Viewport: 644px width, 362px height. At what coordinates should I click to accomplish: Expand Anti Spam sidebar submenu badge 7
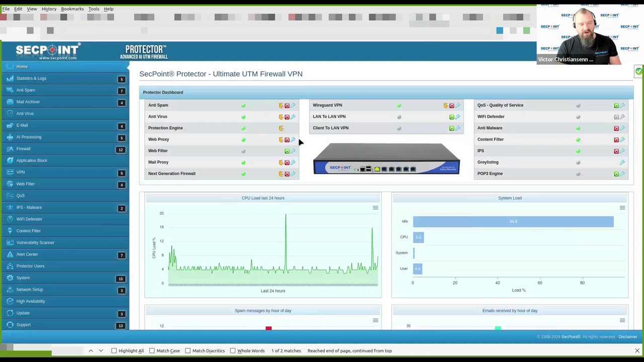121,91
